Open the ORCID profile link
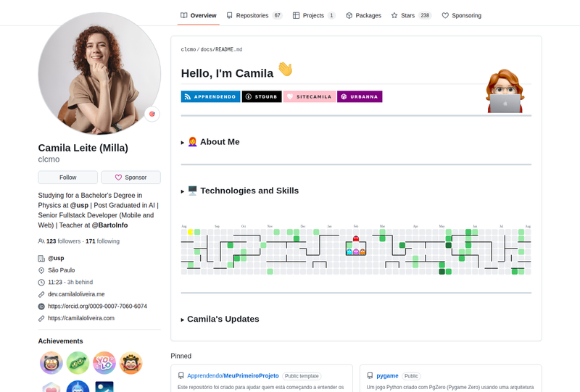 click(97, 306)
